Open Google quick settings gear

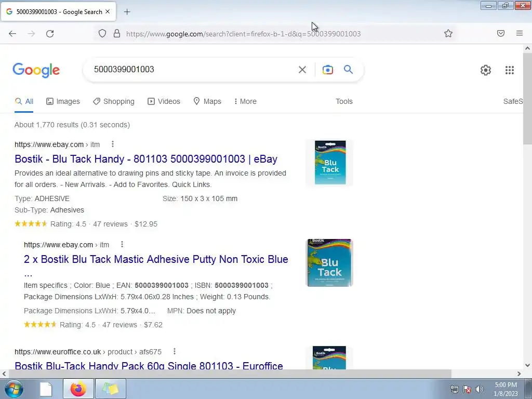[x=486, y=70]
